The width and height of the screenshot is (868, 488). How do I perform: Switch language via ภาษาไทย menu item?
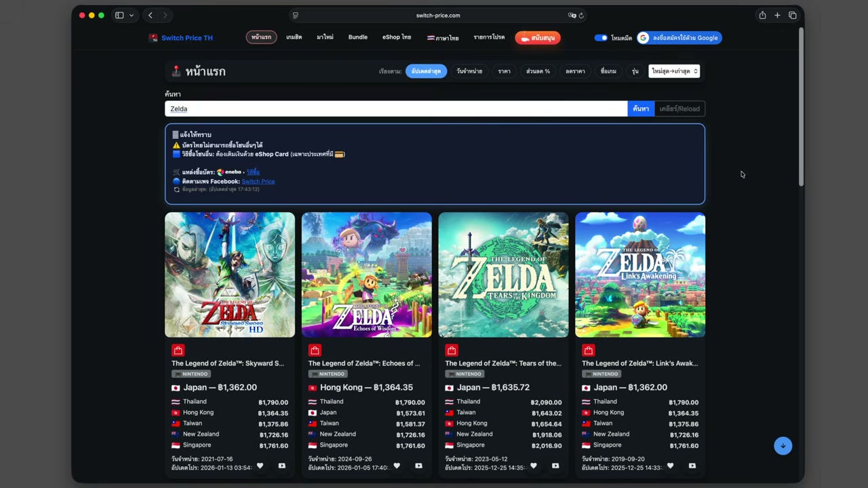click(443, 38)
